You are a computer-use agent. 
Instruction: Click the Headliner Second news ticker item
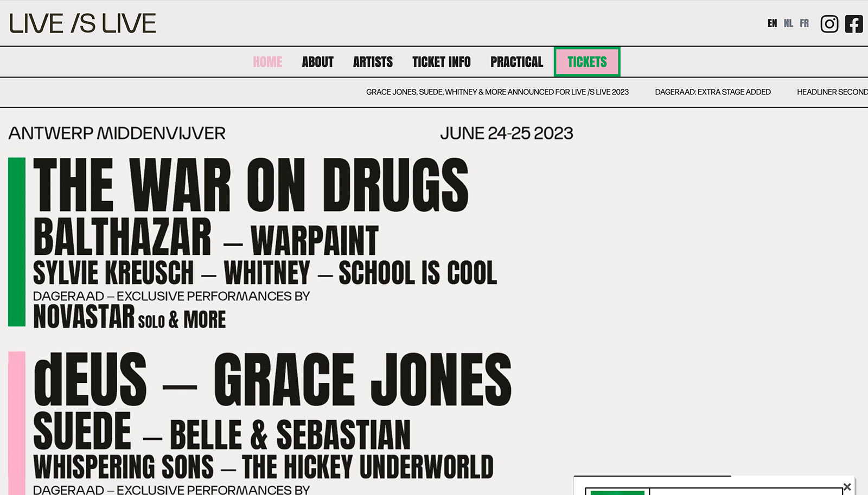pyautogui.click(x=832, y=92)
